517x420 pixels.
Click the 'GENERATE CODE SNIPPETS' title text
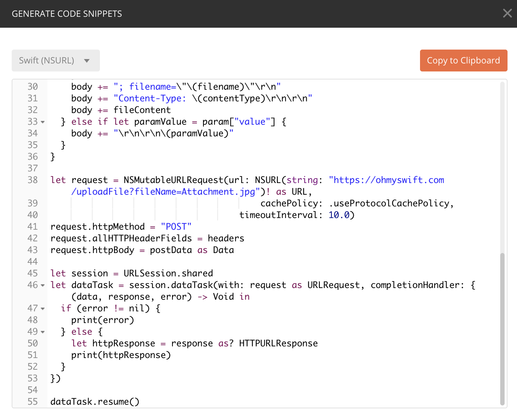tap(67, 14)
